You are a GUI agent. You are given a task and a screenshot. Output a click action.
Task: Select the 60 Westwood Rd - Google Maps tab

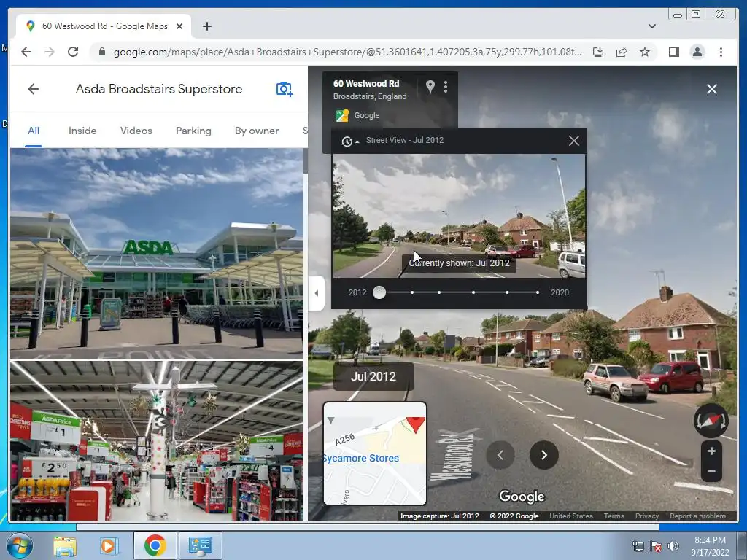pyautogui.click(x=104, y=26)
